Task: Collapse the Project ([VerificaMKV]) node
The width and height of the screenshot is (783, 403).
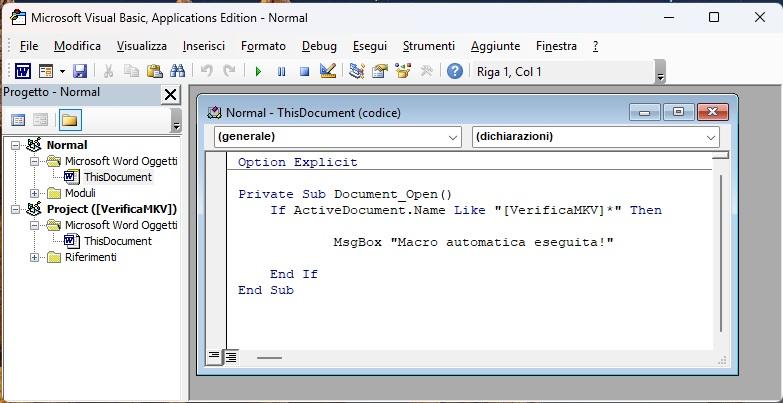Action: pos(15,209)
